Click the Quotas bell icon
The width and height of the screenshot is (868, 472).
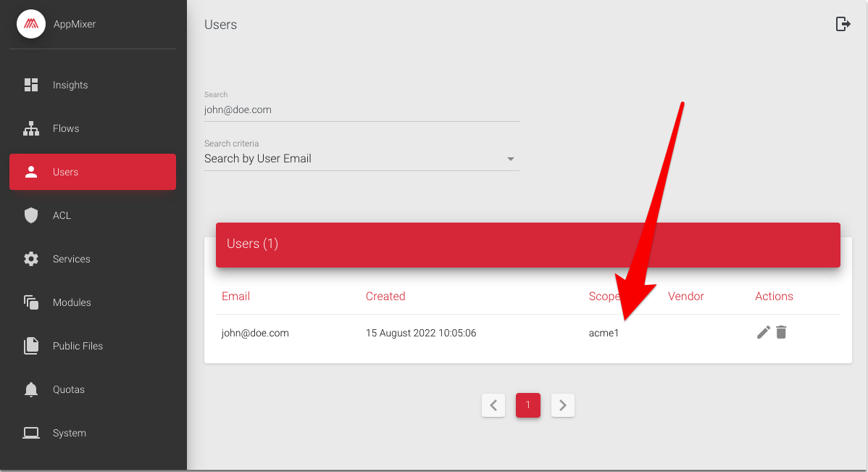[31, 389]
